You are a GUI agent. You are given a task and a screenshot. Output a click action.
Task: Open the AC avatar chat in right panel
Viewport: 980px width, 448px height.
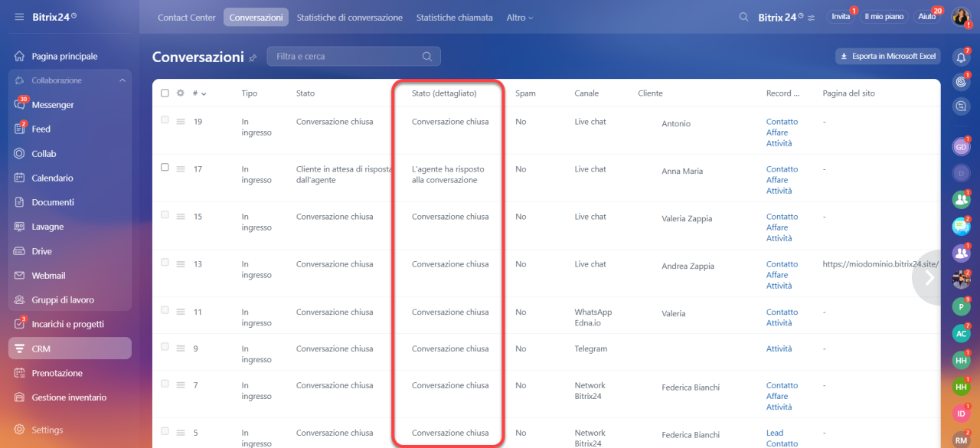tap(961, 333)
